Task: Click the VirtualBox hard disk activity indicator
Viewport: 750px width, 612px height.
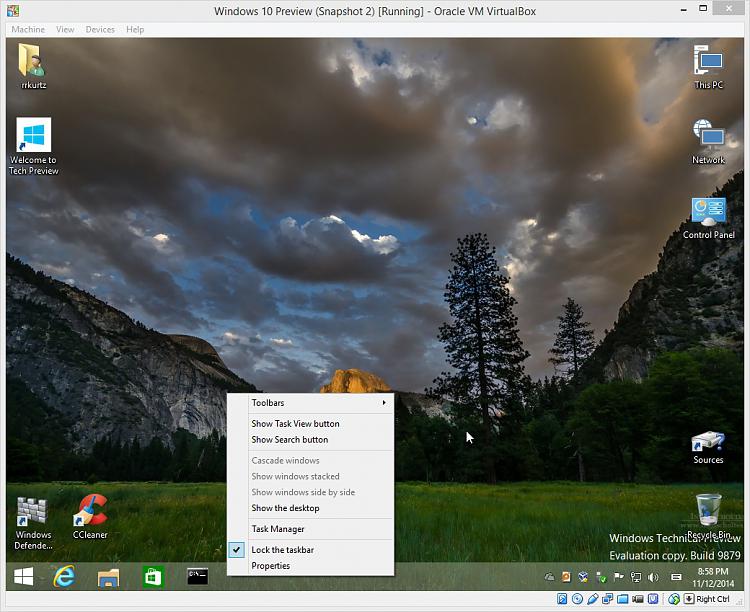Action: (x=562, y=599)
